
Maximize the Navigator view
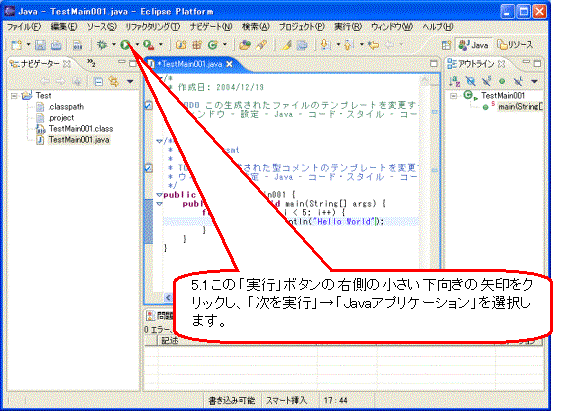tap(133, 63)
